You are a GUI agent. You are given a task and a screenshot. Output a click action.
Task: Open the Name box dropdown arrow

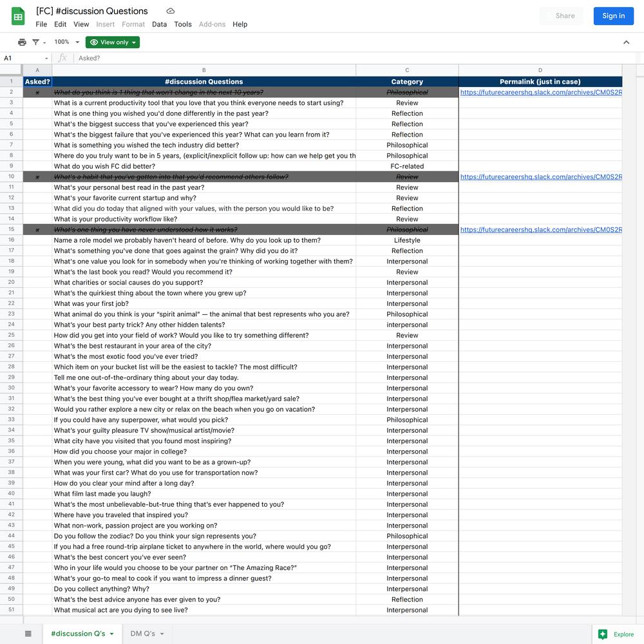click(x=46, y=59)
